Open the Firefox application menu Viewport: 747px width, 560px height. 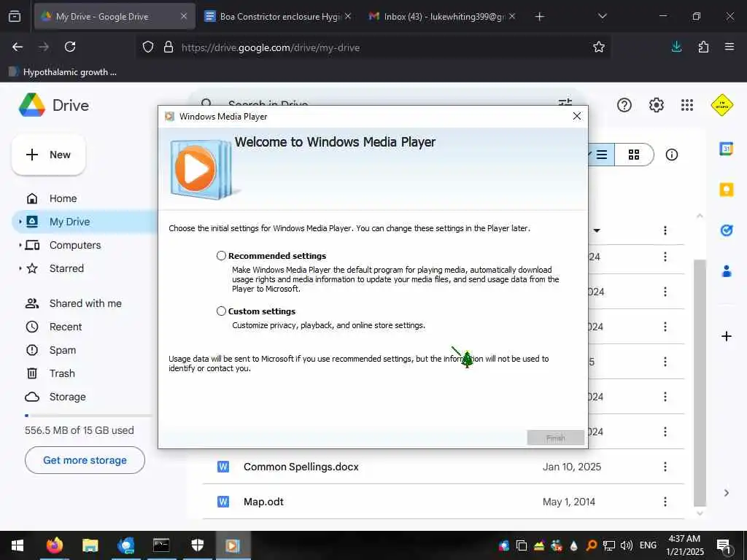pyautogui.click(x=729, y=47)
